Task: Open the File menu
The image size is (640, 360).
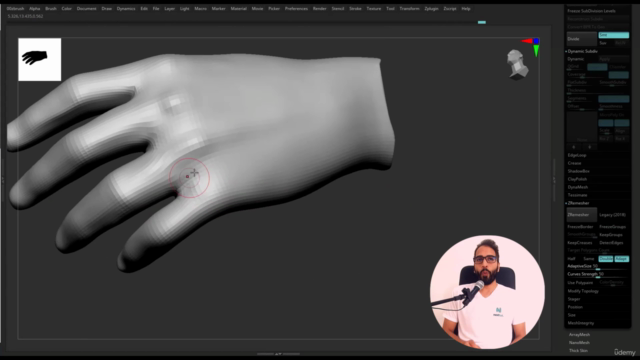Action: (156, 9)
